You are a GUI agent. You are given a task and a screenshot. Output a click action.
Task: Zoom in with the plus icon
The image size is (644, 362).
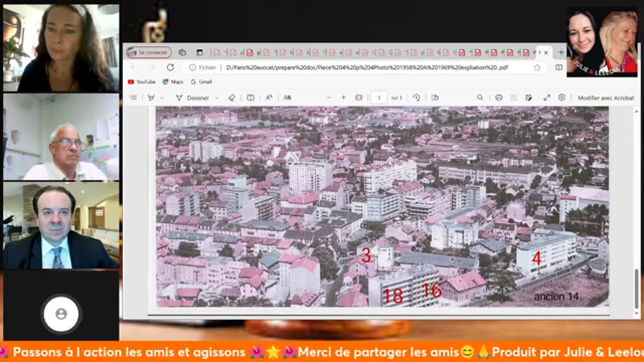(344, 98)
